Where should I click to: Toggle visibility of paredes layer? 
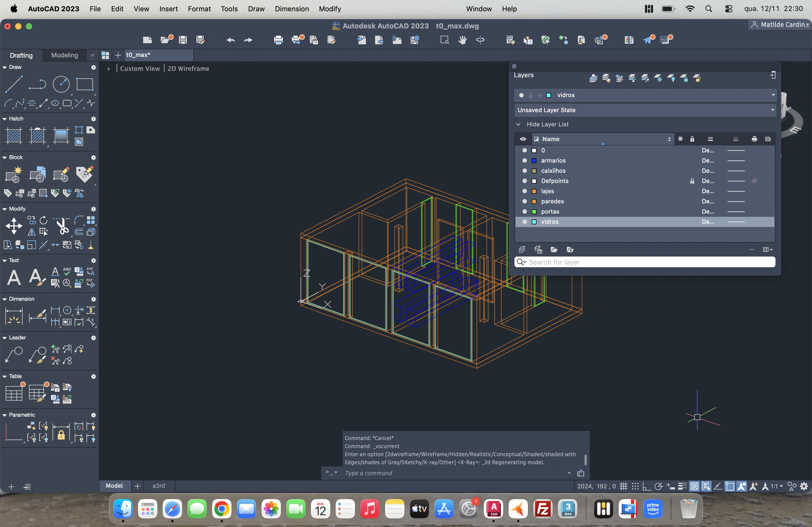525,202
